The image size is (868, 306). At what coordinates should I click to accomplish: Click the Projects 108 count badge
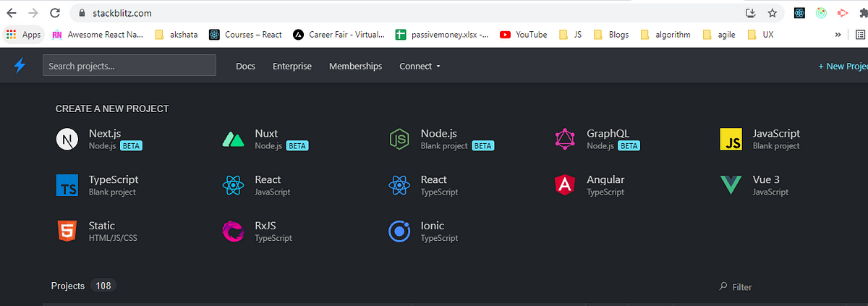click(103, 286)
